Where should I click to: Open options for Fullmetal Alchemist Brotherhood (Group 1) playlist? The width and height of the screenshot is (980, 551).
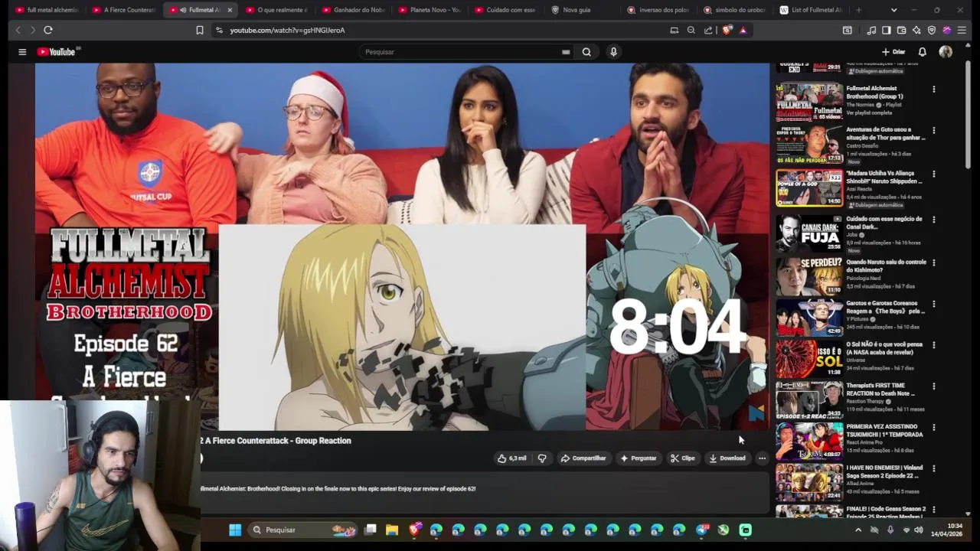[933, 89]
